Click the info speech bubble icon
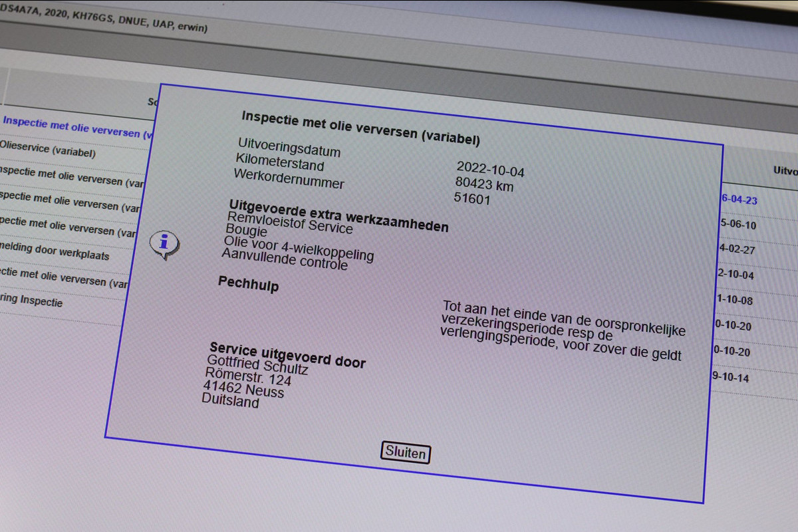798x532 pixels. [164, 244]
